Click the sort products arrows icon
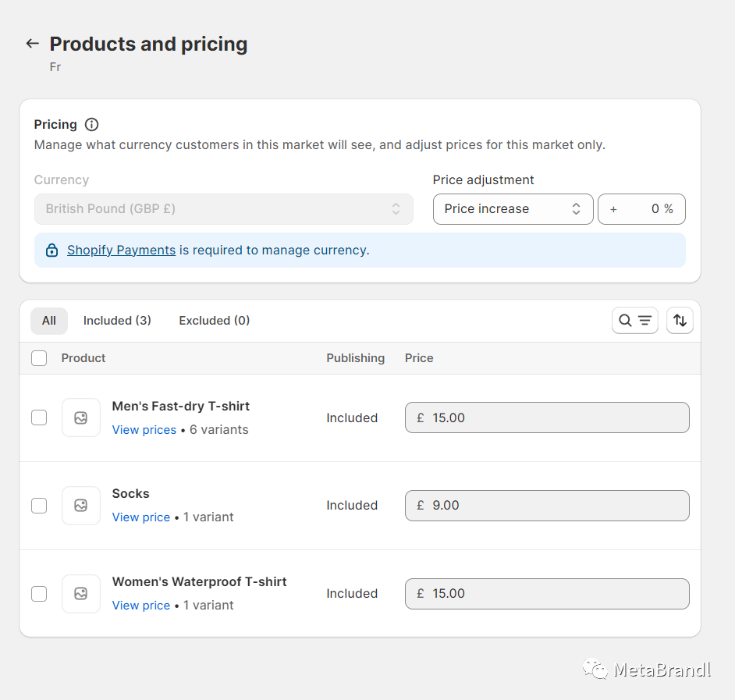The height and width of the screenshot is (700, 735). pos(680,321)
